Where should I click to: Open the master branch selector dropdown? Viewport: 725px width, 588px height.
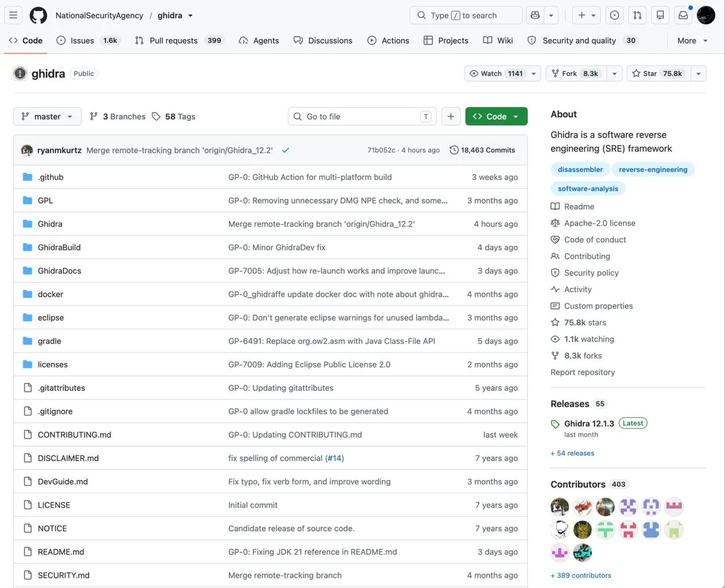click(x=48, y=117)
